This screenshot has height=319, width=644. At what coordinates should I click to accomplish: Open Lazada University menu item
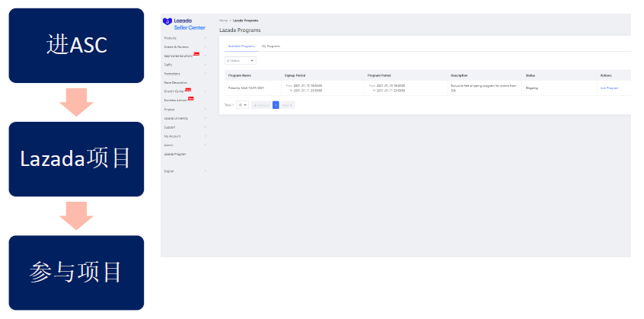pos(176,119)
